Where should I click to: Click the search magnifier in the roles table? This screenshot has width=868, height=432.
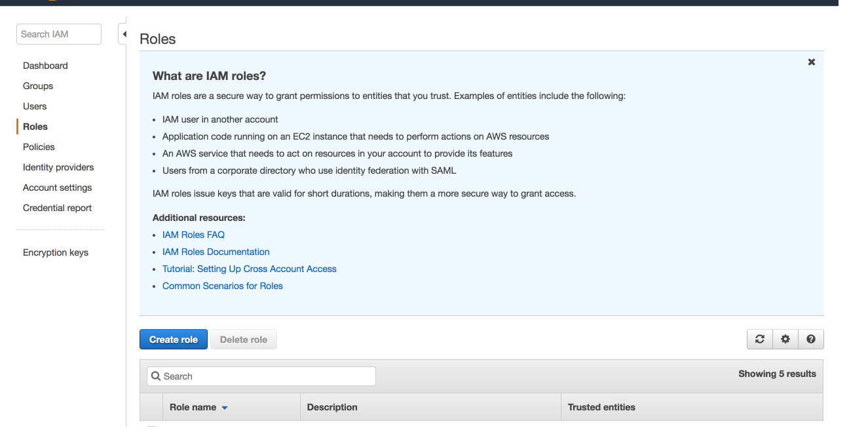156,376
